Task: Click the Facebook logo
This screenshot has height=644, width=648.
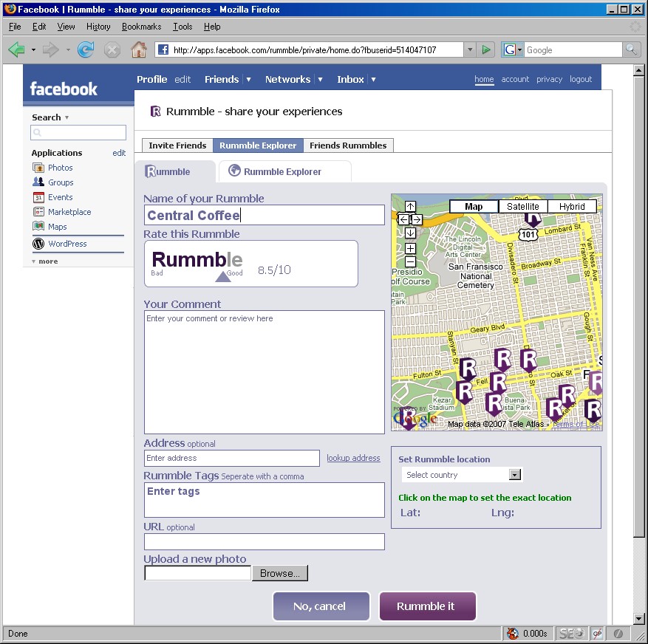Action: [x=64, y=89]
